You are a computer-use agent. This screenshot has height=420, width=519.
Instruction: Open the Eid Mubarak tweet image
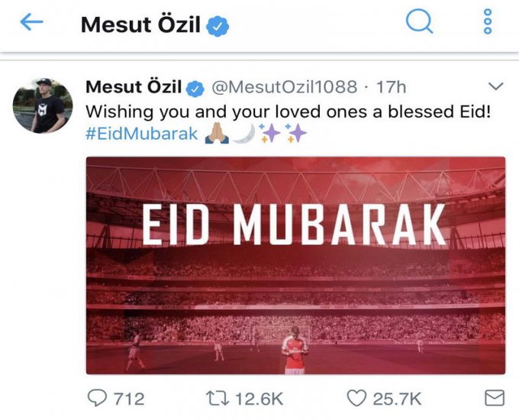pyautogui.click(x=295, y=265)
